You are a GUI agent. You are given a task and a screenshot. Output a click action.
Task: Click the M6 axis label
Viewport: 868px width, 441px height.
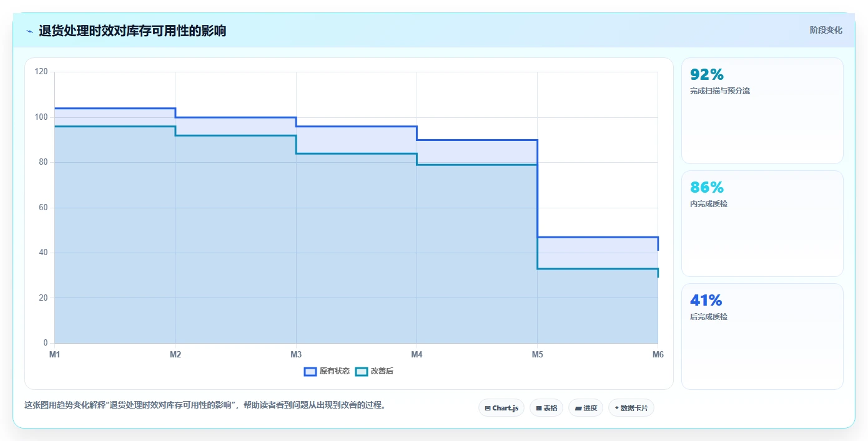pyautogui.click(x=658, y=354)
